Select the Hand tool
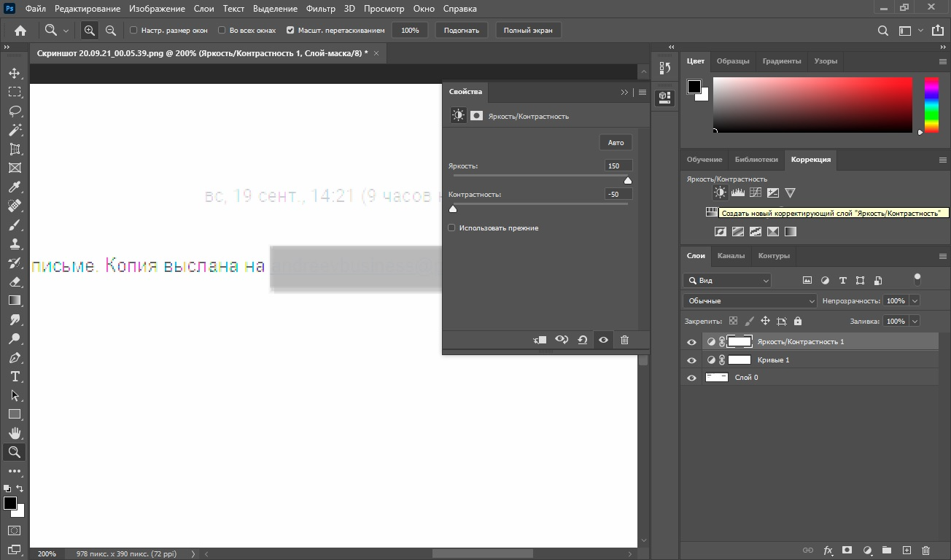This screenshot has height=560, width=951. coord(15,433)
